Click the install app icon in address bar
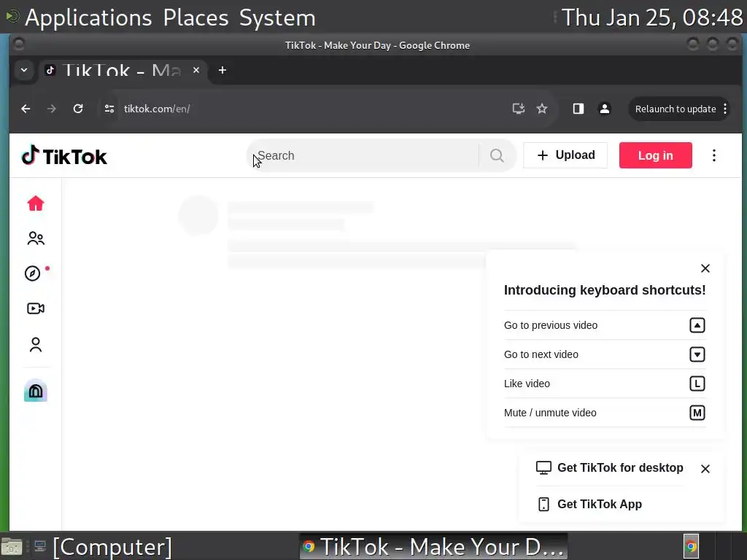Viewport: 747px width, 560px height. click(519, 109)
